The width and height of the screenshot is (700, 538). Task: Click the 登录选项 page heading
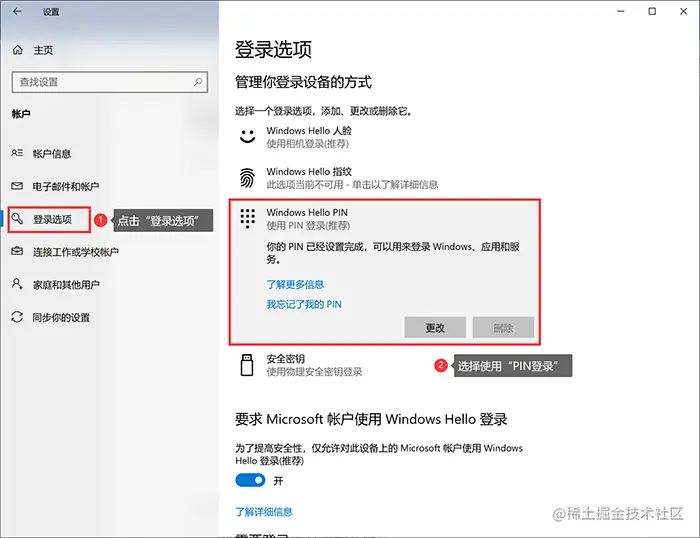click(x=273, y=49)
